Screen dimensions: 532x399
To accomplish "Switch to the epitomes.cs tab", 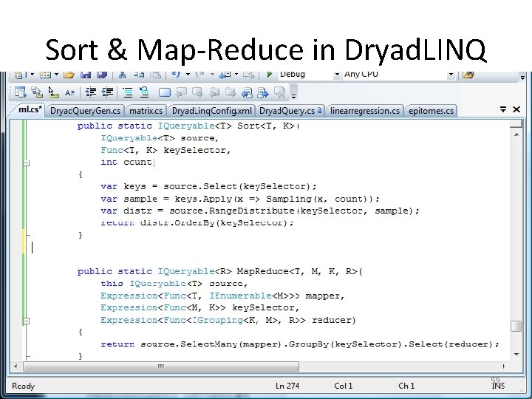I will point(431,111).
